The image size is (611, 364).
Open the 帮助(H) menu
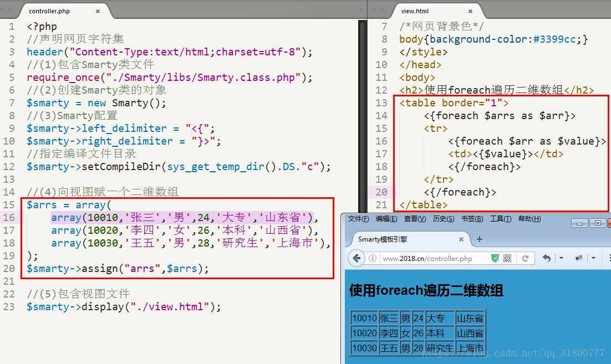529,219
